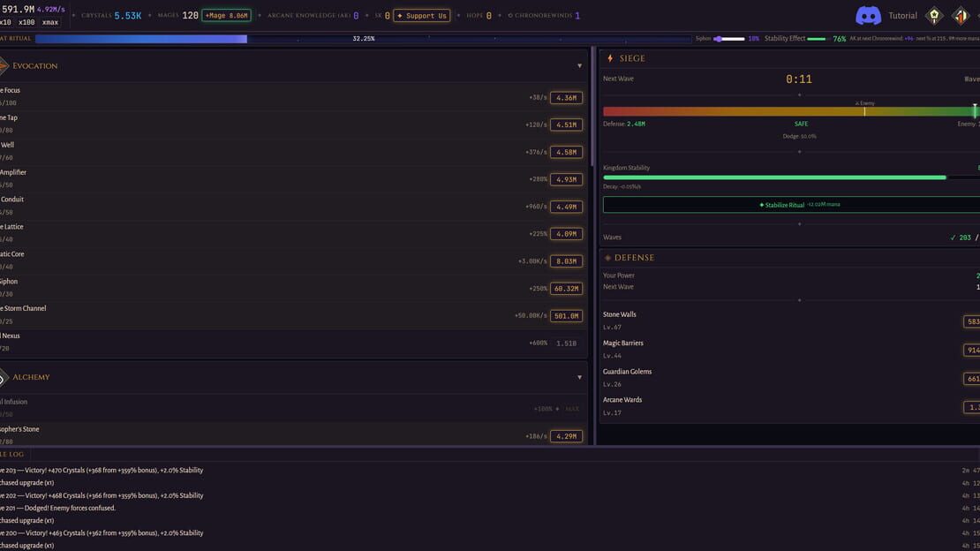980x551 pixels.
Task: Click the Arcane Wards defense label
Action: pos(622,400)
